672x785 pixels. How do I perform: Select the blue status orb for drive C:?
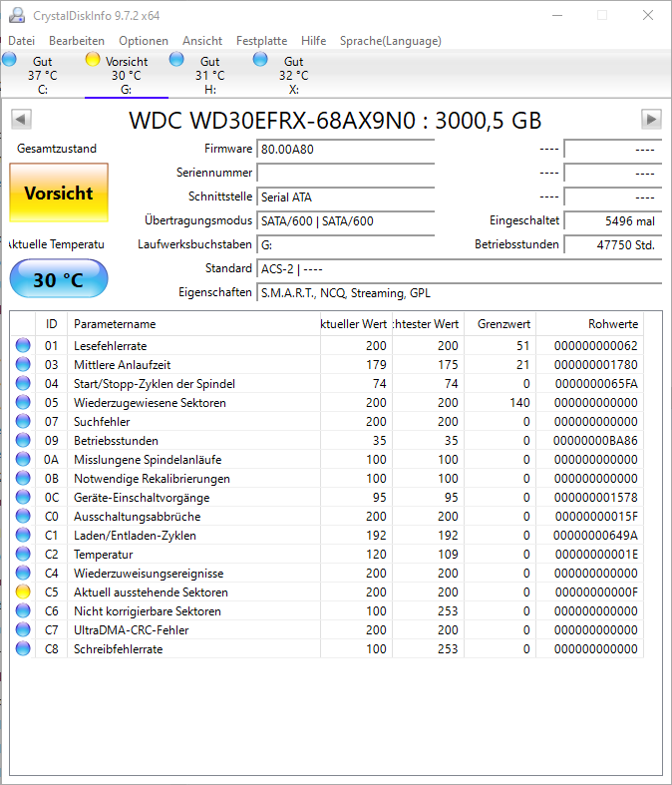(x=9, y=59)
